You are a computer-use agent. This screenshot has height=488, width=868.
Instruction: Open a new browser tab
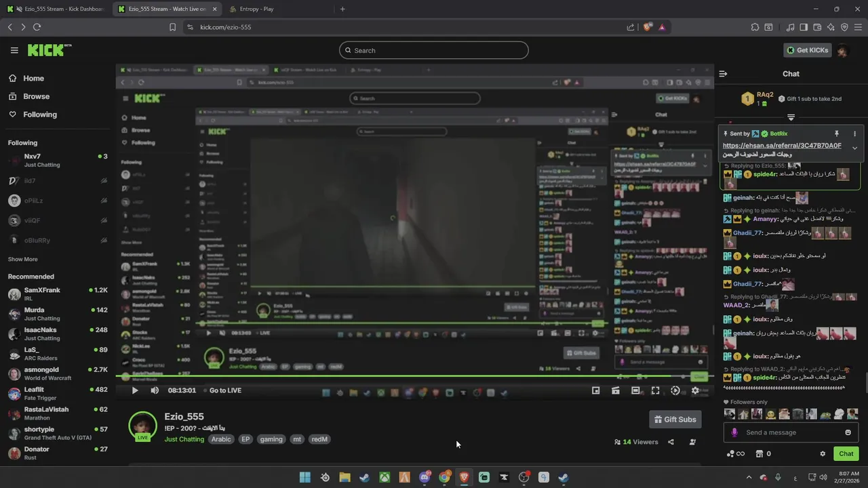[x=342, y=9]
